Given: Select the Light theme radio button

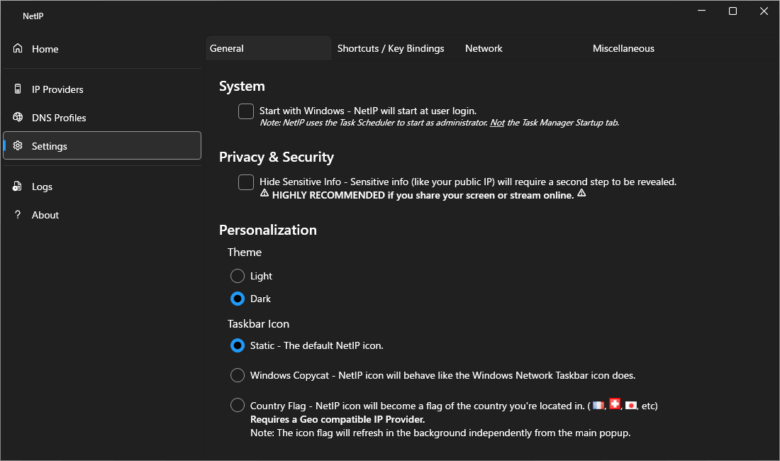Looking at the screenshot, I should point(237,276).
